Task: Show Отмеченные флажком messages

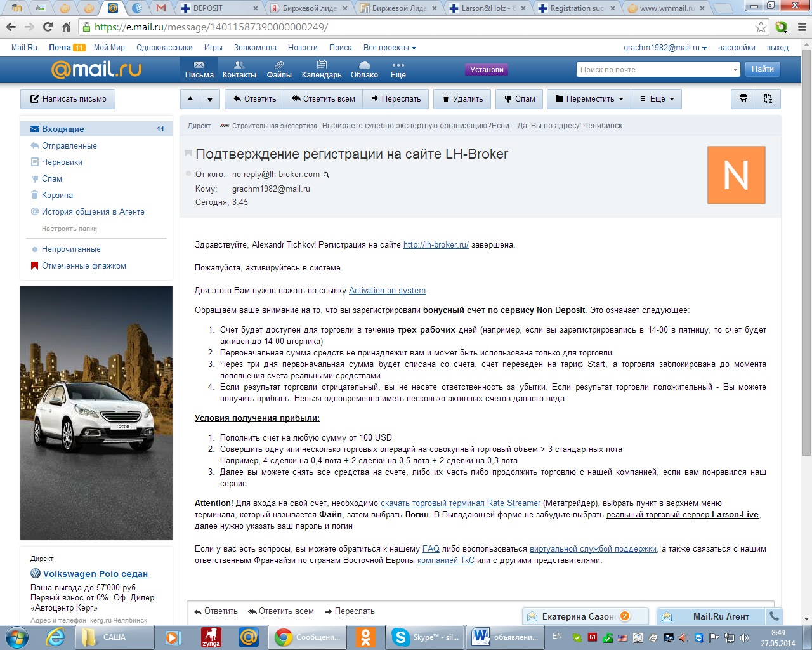Action: tap(84, 265)
